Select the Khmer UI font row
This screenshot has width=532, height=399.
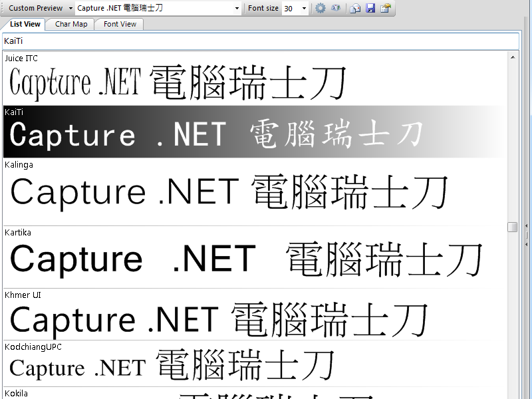255,315
